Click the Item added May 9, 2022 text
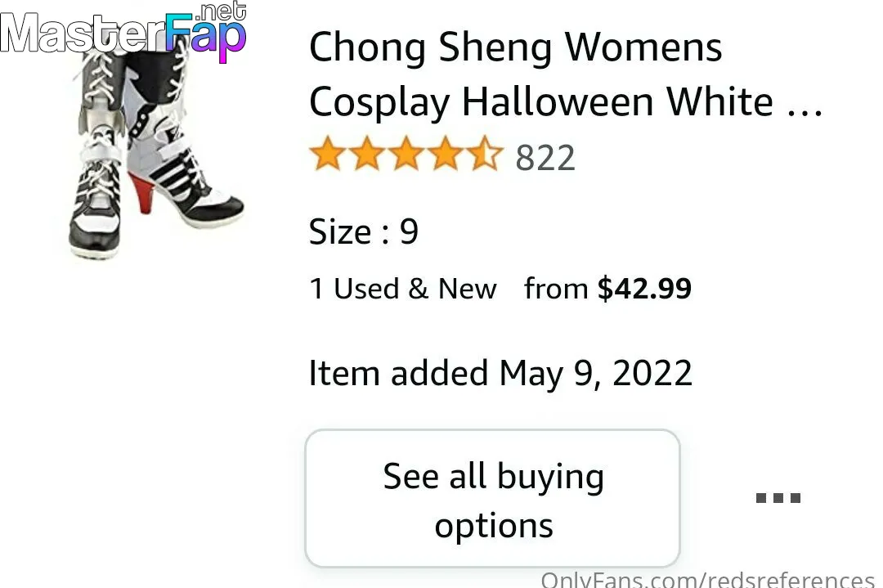The height and width of the screenshot is (588, 883). [500, 374]
